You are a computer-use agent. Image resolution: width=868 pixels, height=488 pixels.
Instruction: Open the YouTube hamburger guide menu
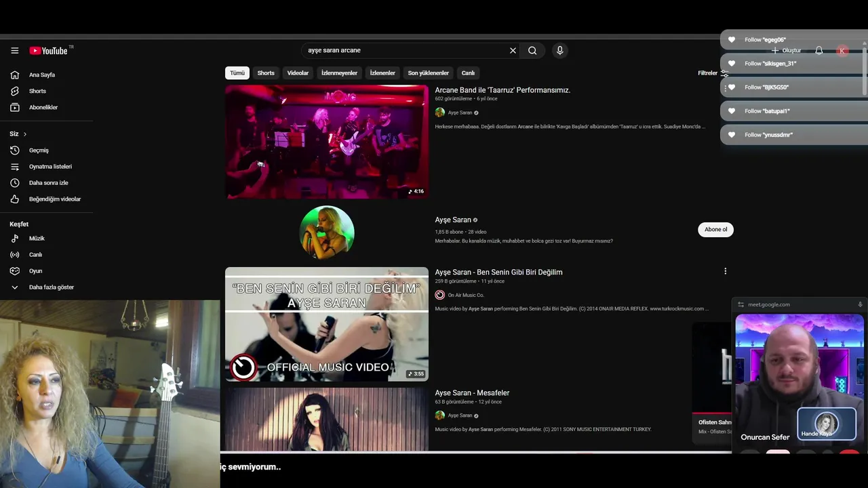pos(14,51)
